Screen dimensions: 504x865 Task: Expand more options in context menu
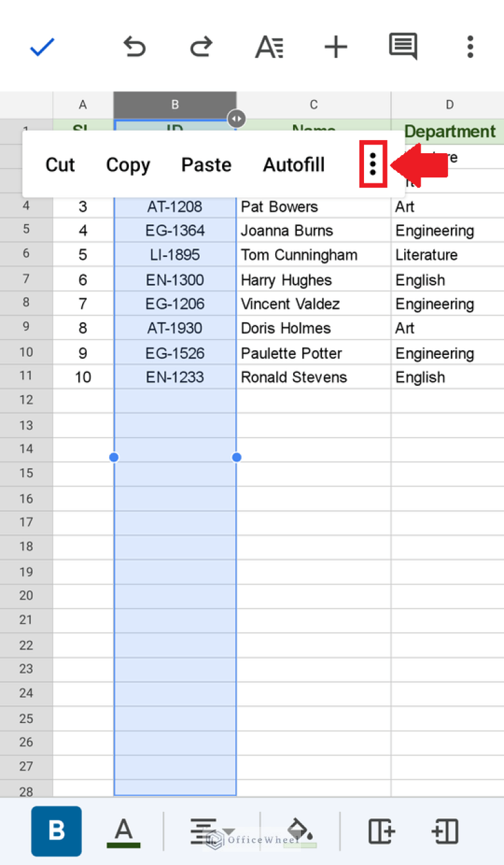point(373,163)
